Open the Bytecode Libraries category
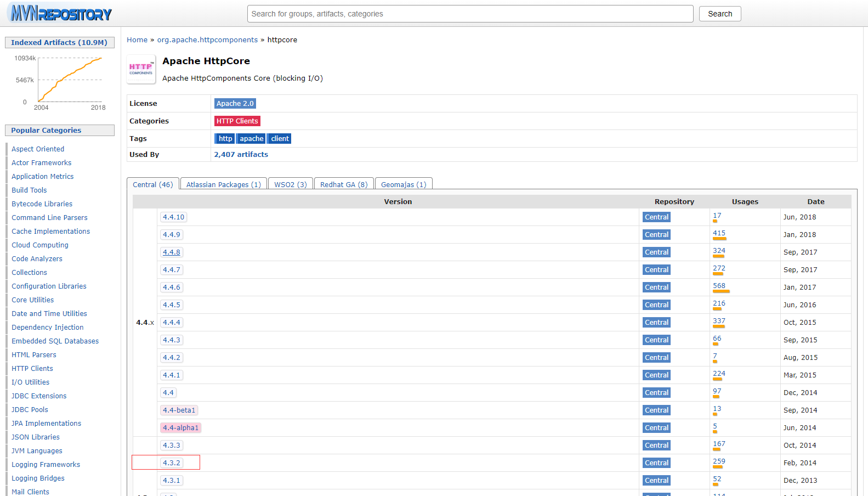The width and height of the screenshot is (868, 496). pos(42,204)
